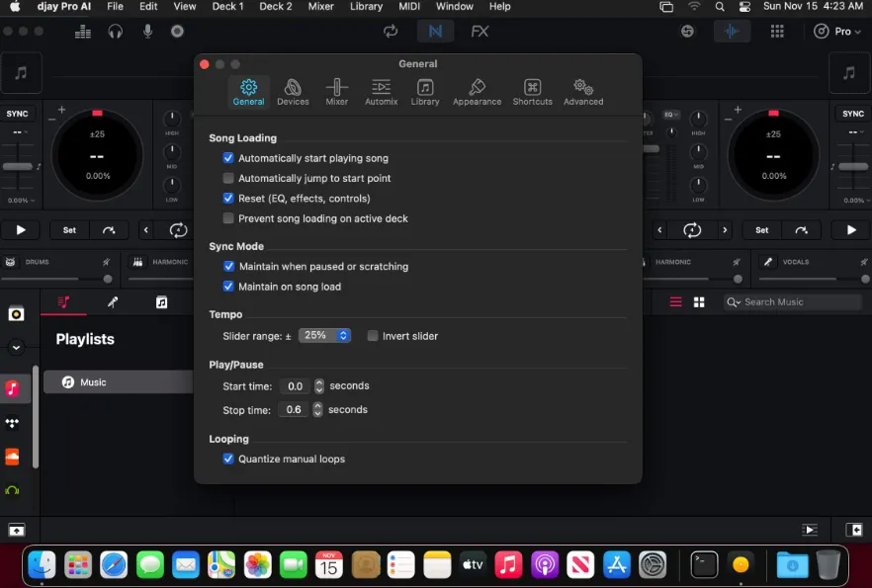Toggle the Neural Mix N icon
872x588 pixels.
(x=435, y=31)
